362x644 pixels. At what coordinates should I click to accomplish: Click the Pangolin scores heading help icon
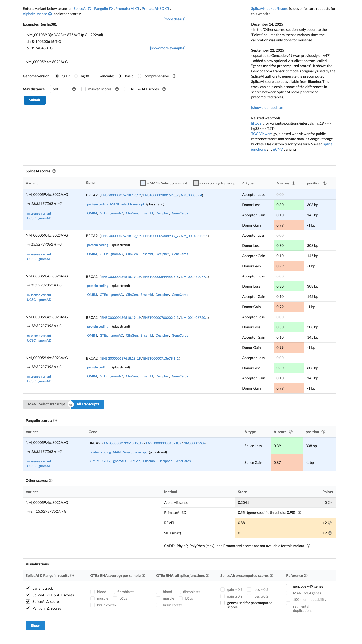(55, 421)
